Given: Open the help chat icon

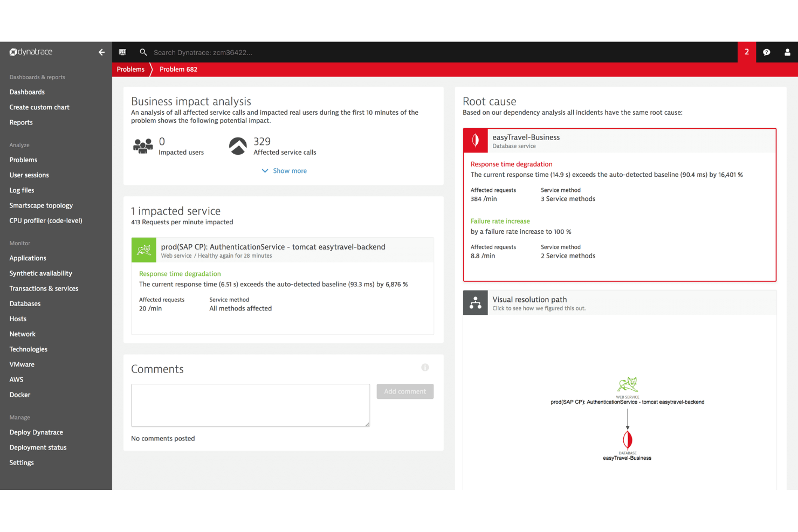Looking at the screenshot, I should [767, 52].
